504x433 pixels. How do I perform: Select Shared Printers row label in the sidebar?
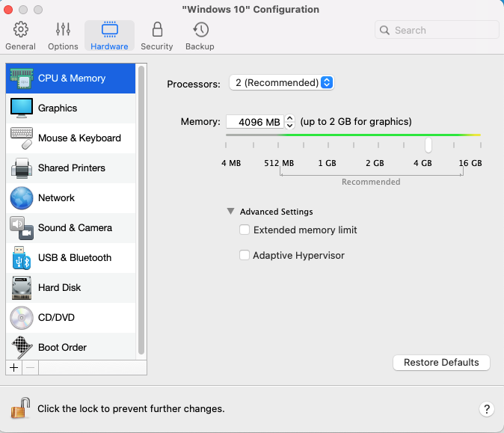click(71, 168)
